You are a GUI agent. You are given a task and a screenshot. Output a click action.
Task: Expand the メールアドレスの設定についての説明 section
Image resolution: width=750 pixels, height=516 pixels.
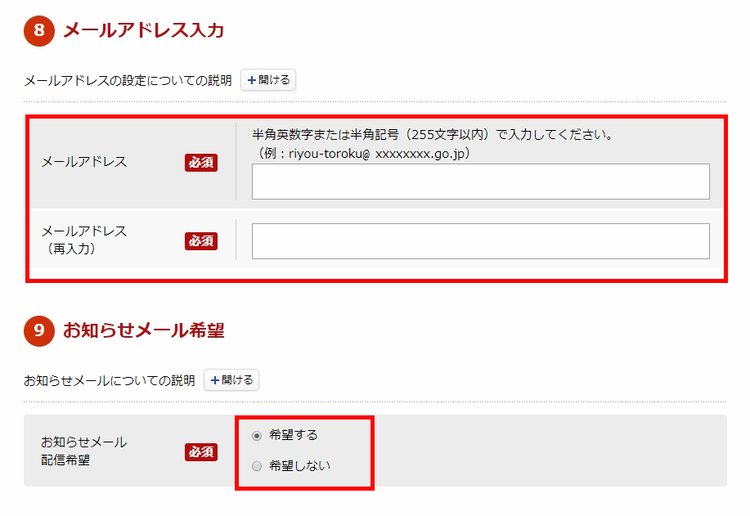click(x=268, y=80)
